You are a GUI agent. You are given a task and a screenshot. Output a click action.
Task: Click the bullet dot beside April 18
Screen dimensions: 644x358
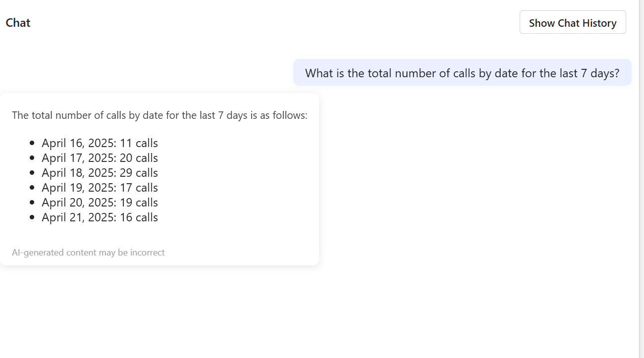click(x=32, y=173)
